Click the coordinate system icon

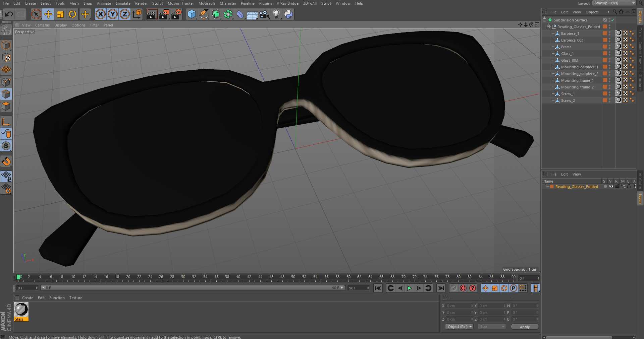[137, 14]
